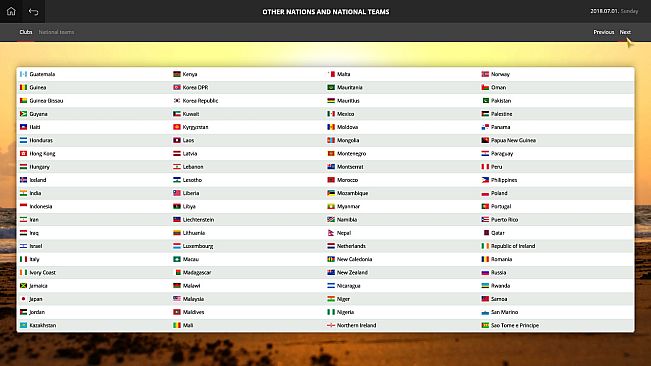The height and width of the screenshot is (366, 651).
Task: Click the Guatemala flag icon
Action: click(24, 74)
